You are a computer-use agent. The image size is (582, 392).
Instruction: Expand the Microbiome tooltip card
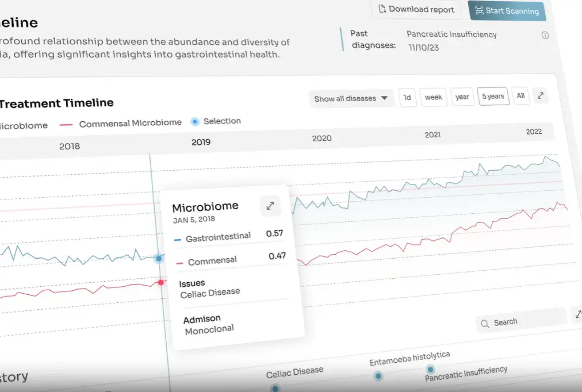[x=270, y=205]
